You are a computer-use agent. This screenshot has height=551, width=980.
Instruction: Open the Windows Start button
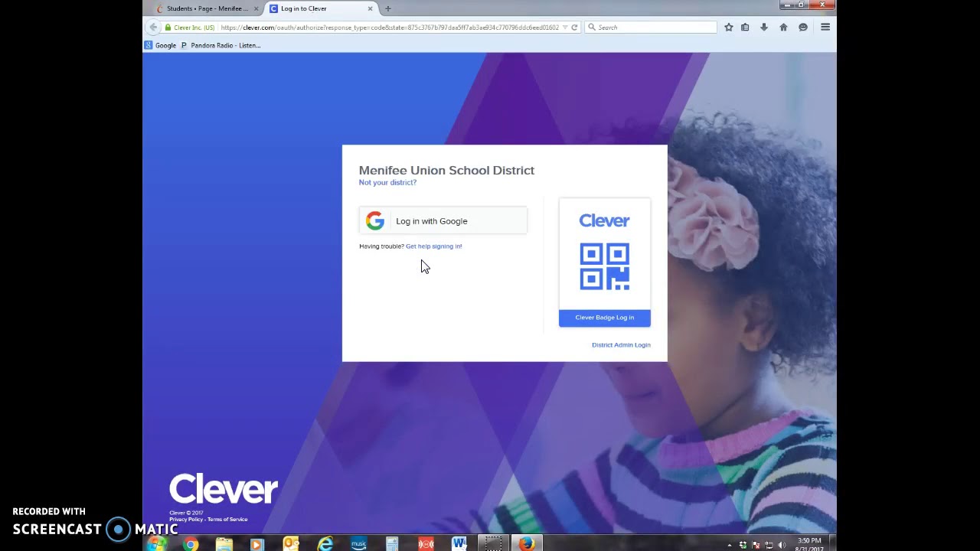tap(157, 544)
